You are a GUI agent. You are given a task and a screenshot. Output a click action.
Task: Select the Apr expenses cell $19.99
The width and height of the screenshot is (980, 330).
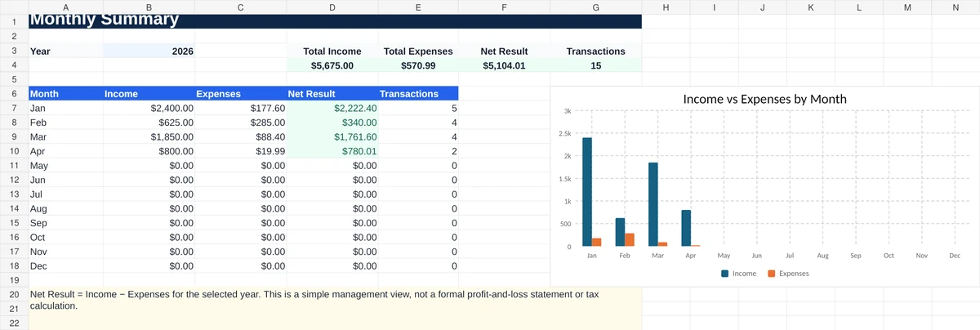pos(240,151)
